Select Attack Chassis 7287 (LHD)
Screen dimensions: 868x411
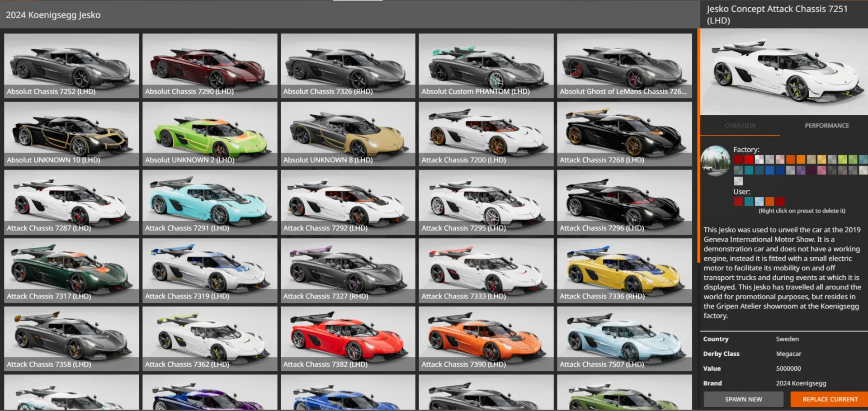(71, 202)
